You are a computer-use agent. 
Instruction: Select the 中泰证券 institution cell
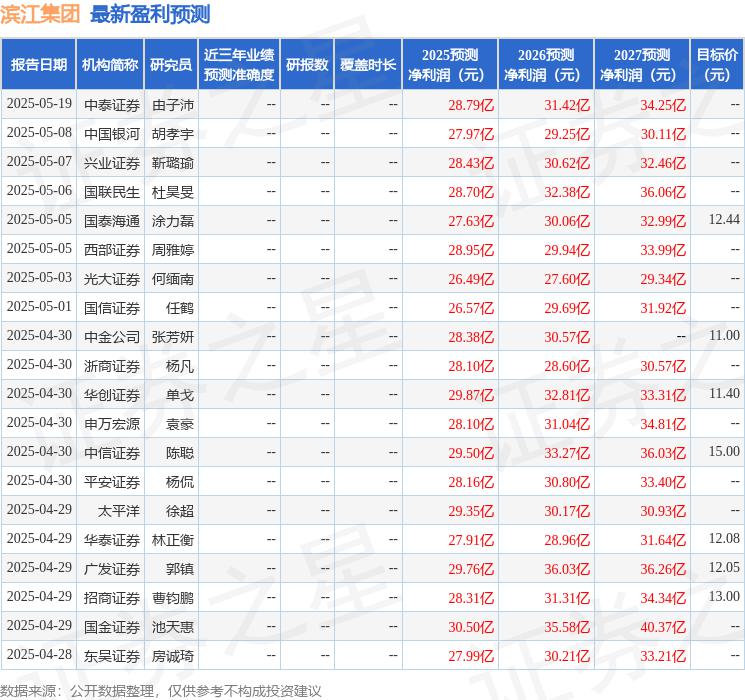[x=112, y=105]
